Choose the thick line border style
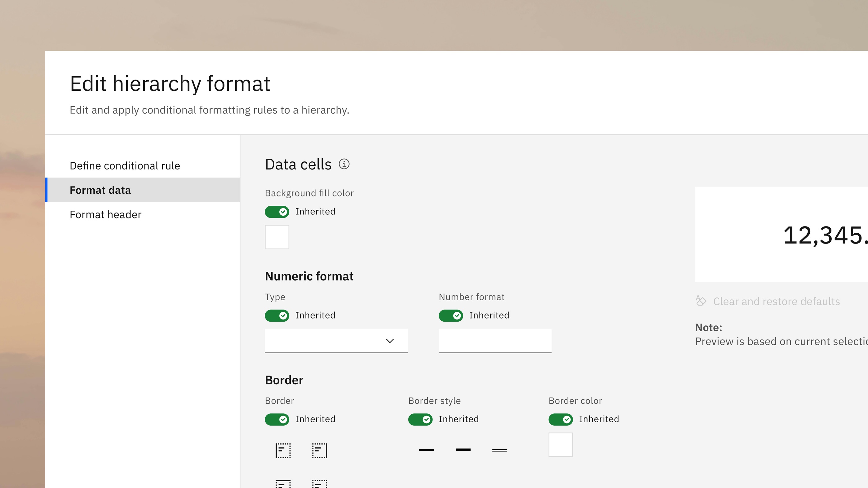This screenshot has width=868, height=488. [463, 450]
